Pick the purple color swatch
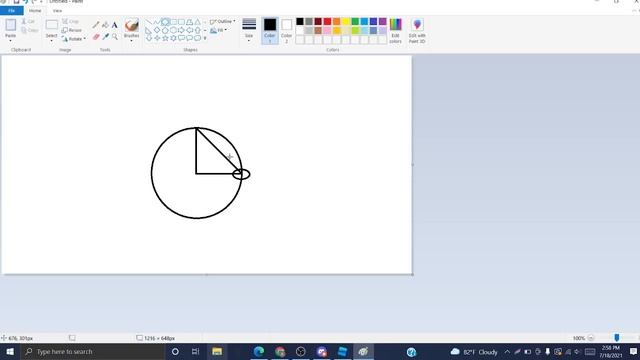Image resolution: width=640 pixels, height=360 pixels. pyautogui.click(x=382, y=21)
